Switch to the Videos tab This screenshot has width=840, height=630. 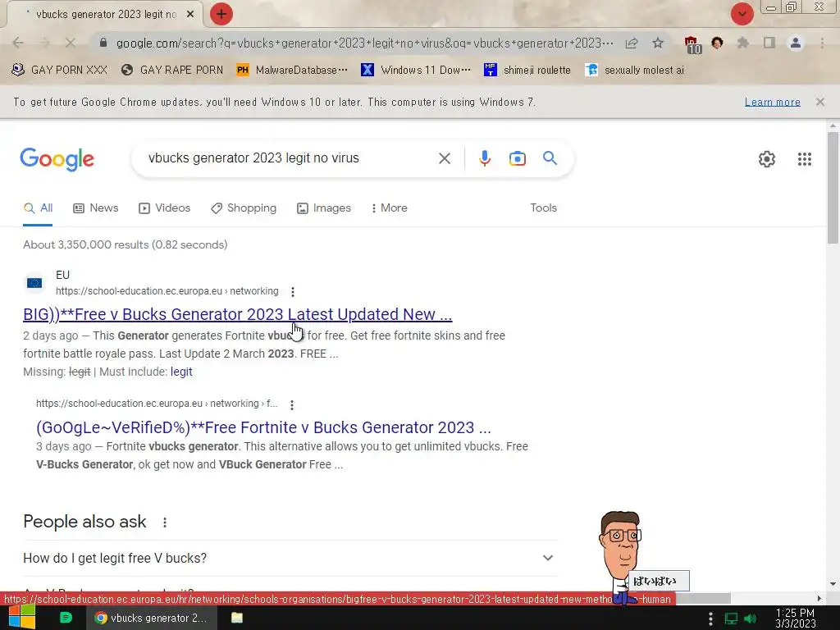point(164,208)
